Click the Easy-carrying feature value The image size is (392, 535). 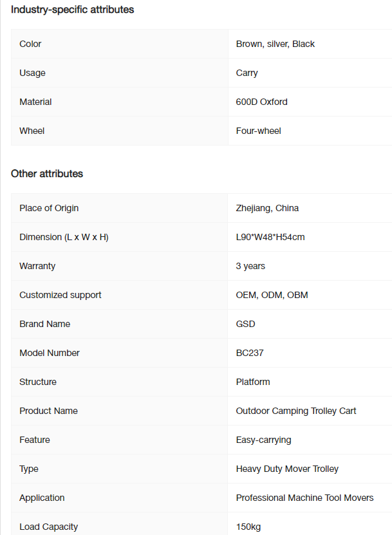coord(263,440)
